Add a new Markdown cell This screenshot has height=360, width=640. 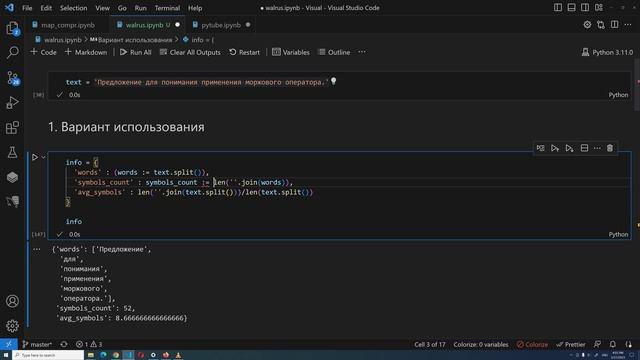tap(86, 52)
